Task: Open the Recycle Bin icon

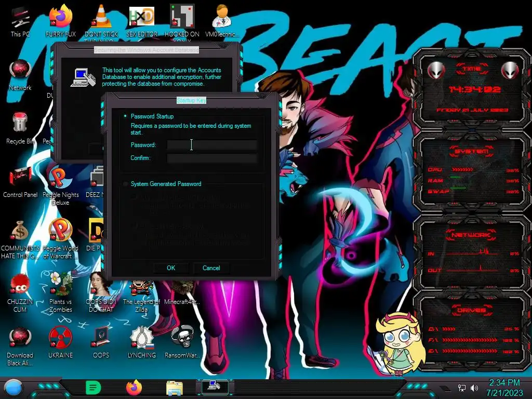Action: pos(20,128)
